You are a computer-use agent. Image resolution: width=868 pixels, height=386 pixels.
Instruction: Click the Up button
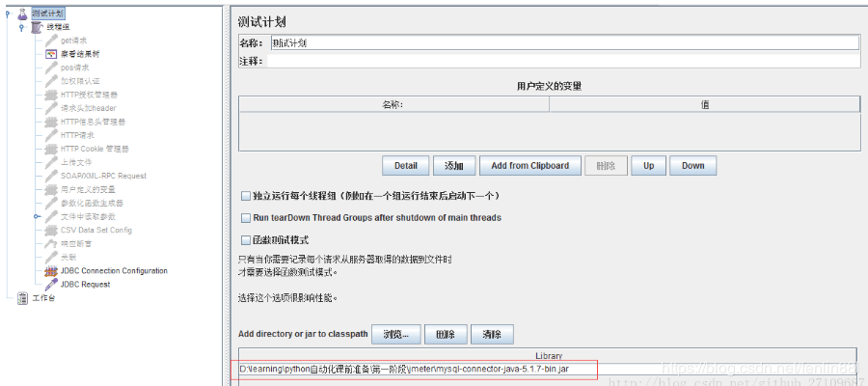[x=649, y=166]
